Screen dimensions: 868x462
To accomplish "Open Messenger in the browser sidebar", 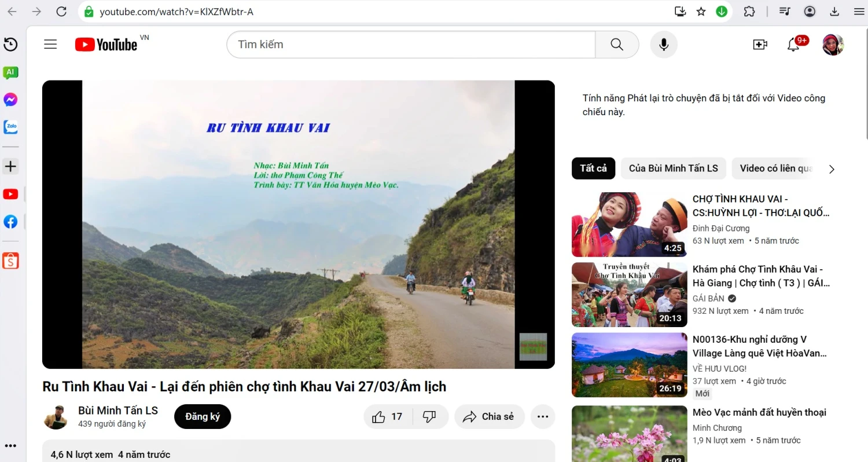I will (10, 100).
